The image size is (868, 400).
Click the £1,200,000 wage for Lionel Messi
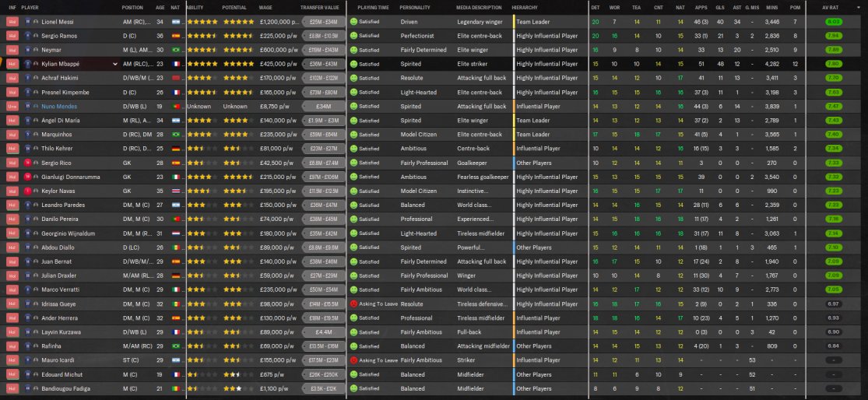coord(279,22)
